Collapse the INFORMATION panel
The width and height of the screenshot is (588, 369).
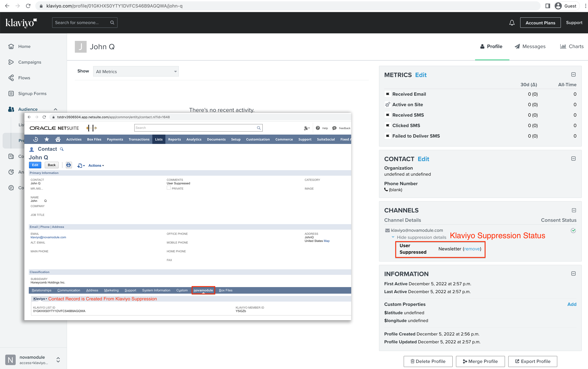coord(573,274)
